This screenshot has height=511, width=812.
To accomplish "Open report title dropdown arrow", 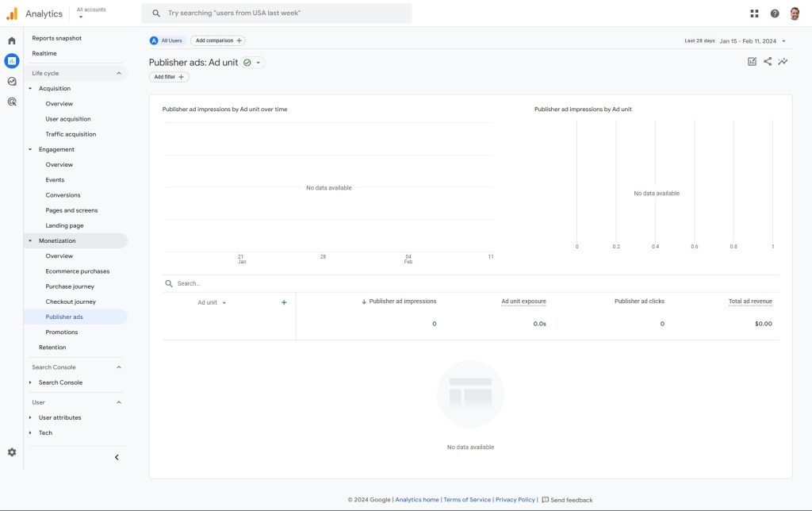I will tap(258, 63).
